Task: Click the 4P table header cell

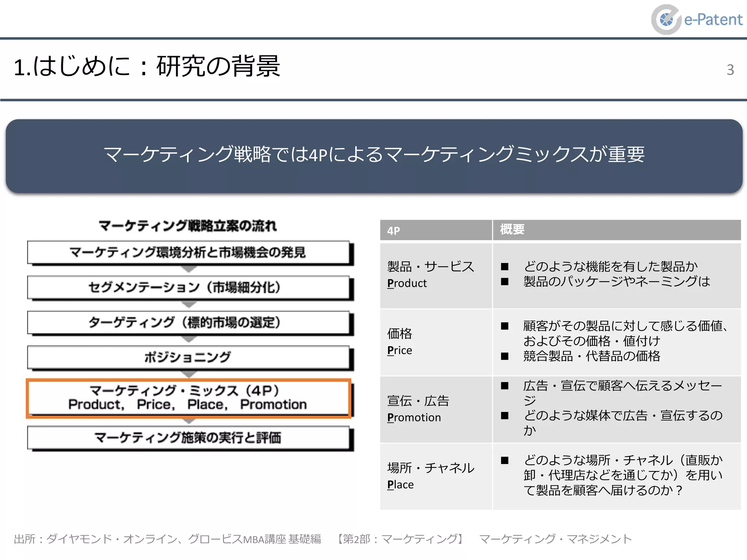Action: pyautogui.click(x=436, y=230)
